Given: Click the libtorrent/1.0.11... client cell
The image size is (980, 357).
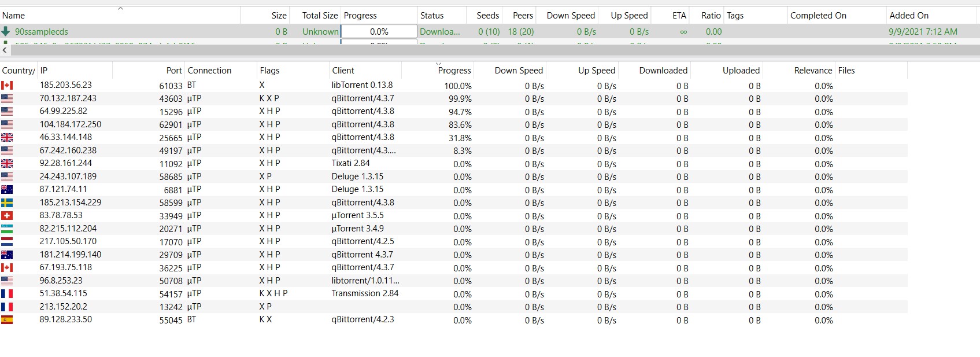Looking at the screenshot, I should pos(365,281).
